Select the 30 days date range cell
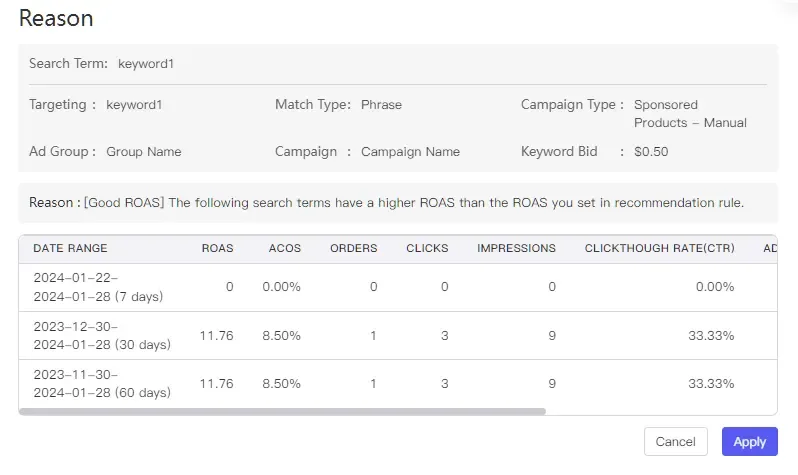Viewport: 798px width, 475px height. 102,336
